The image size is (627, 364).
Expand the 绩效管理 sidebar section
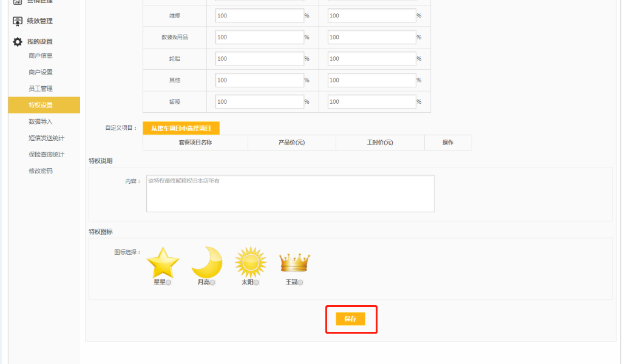[39, 21]
